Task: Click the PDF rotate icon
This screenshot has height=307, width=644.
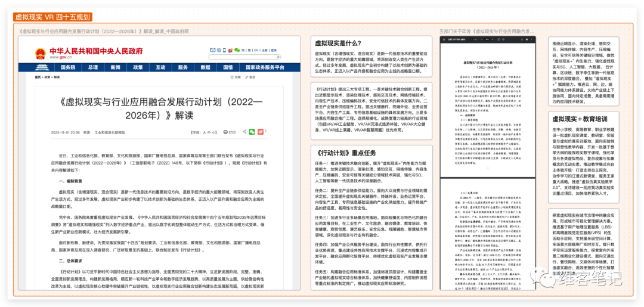Action: click(x=503, y=39)
